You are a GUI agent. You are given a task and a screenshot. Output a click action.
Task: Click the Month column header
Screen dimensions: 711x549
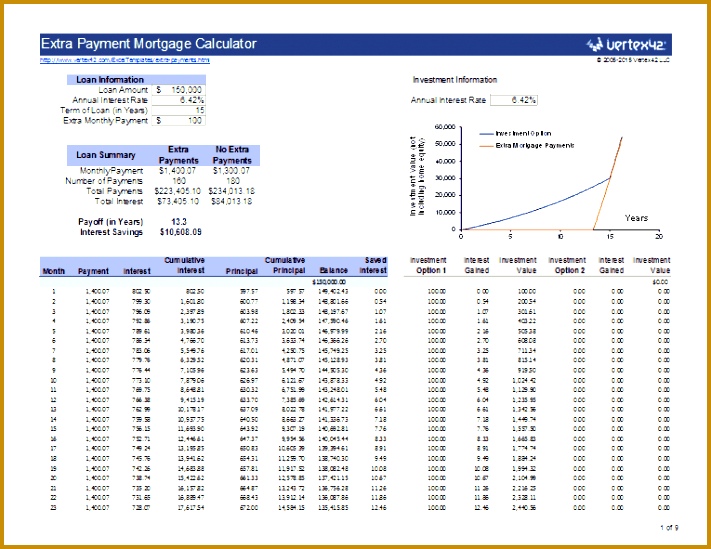coord(54,271)
